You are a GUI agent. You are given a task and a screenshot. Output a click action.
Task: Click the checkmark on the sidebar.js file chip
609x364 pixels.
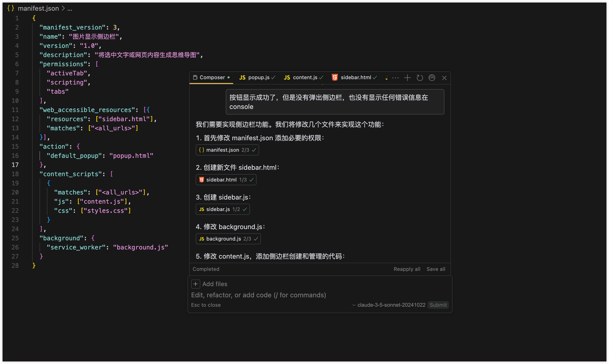coord(245,209)
